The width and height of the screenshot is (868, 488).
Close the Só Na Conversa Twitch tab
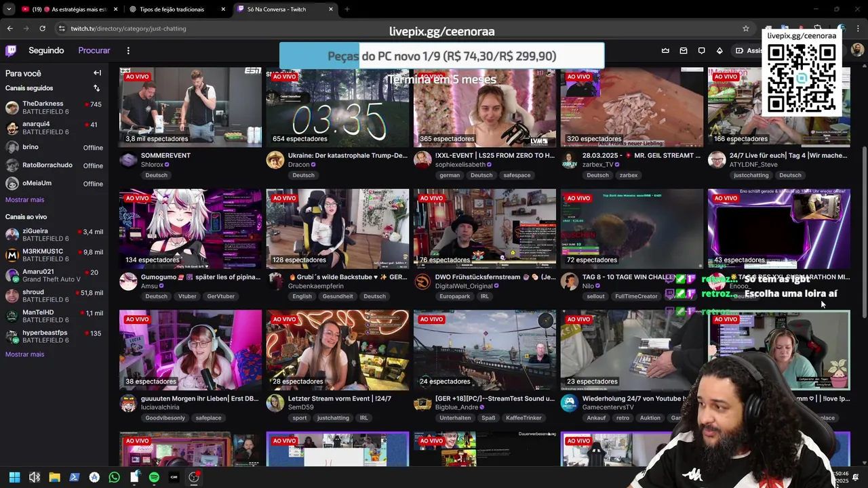(331, 9)
